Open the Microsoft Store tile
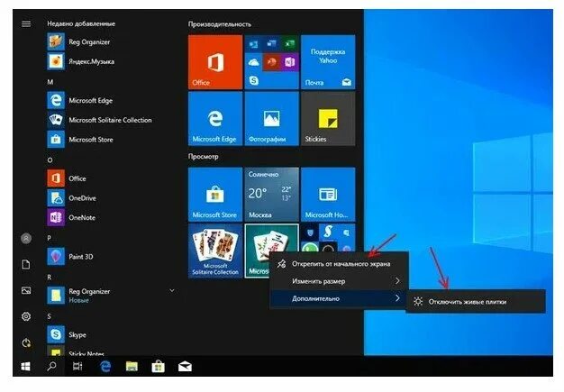Viewport: 564px width, 392px height. coord(215,195)
